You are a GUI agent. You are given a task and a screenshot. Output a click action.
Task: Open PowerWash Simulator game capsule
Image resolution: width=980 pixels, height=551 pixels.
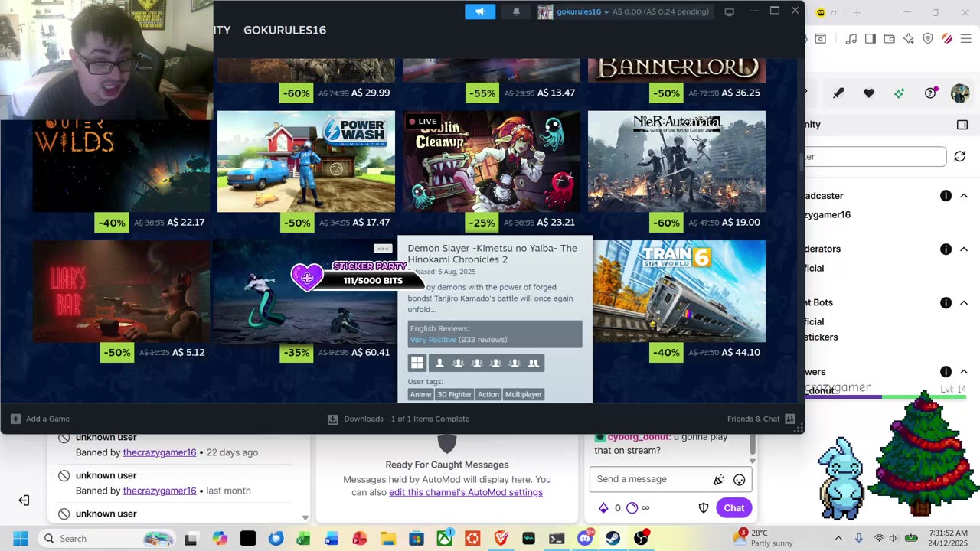click(306, 161)
